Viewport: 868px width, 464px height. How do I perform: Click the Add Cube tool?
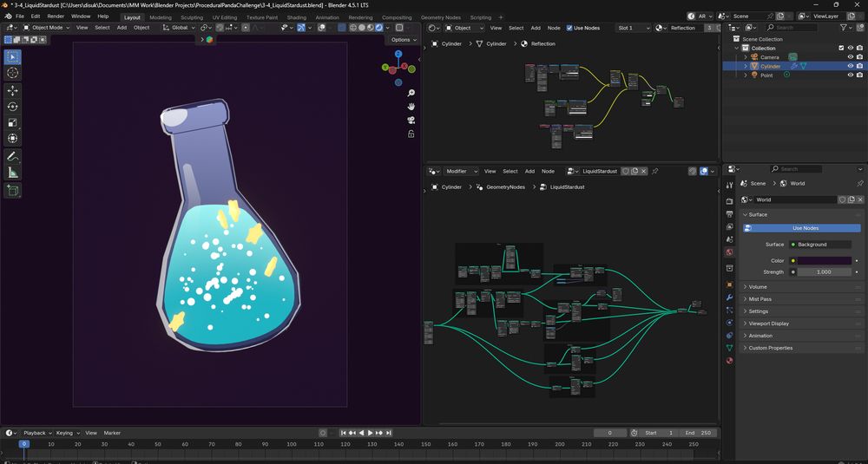click(x=13, y=191)
